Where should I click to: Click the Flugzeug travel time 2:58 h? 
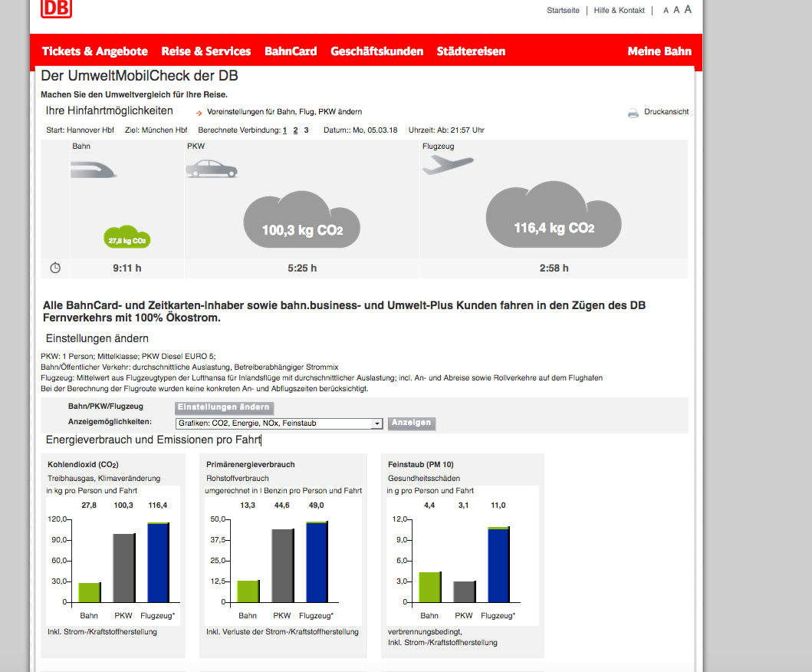pyautogui.click(x=554, y=268)
